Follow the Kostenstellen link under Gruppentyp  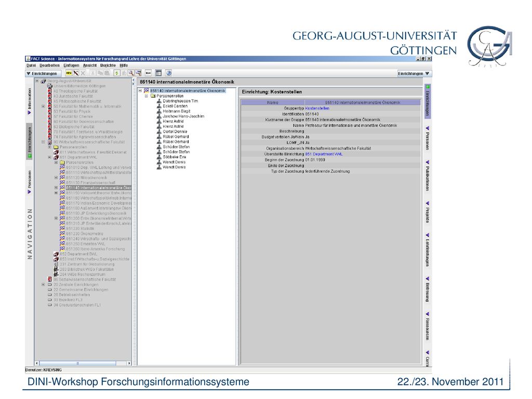pyautogui.click(x=317, y=108)
